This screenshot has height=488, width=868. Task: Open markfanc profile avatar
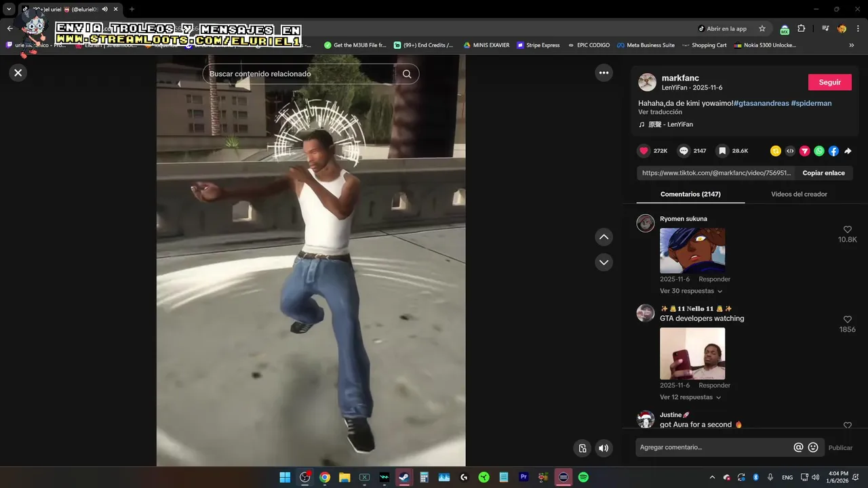pos(647,82)
